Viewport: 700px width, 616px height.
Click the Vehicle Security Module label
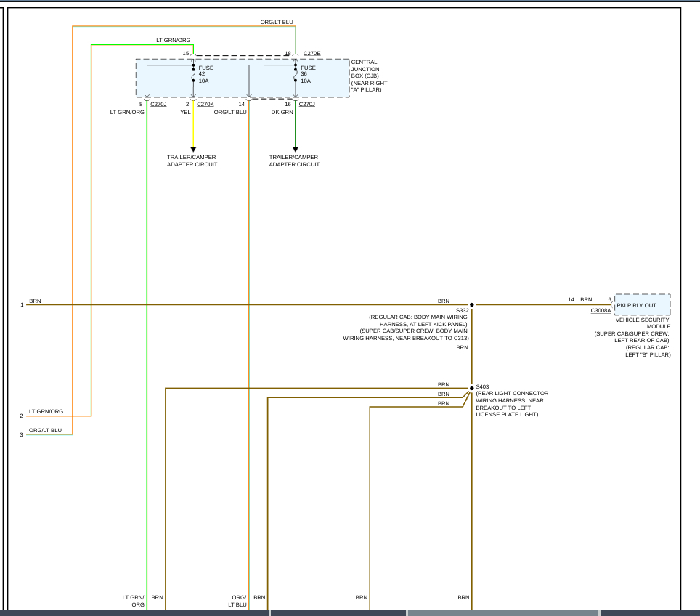click(643, 323)
